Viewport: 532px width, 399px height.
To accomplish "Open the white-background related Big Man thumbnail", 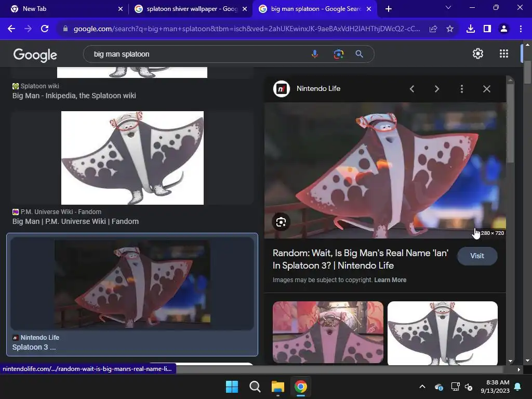I will pyautogui.click(x=443, y=333).
